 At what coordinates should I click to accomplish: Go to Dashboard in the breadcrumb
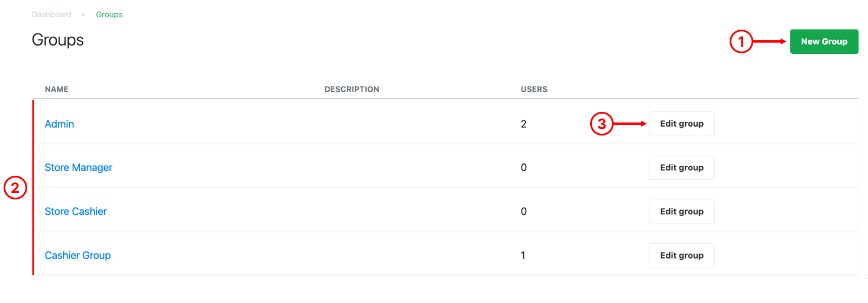point(51,14)
